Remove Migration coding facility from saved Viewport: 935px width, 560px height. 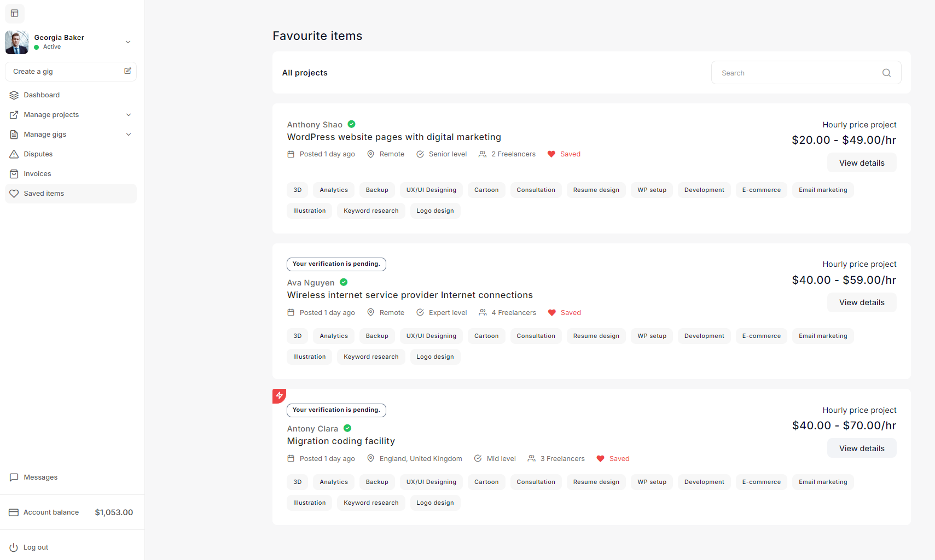(600, 459)
